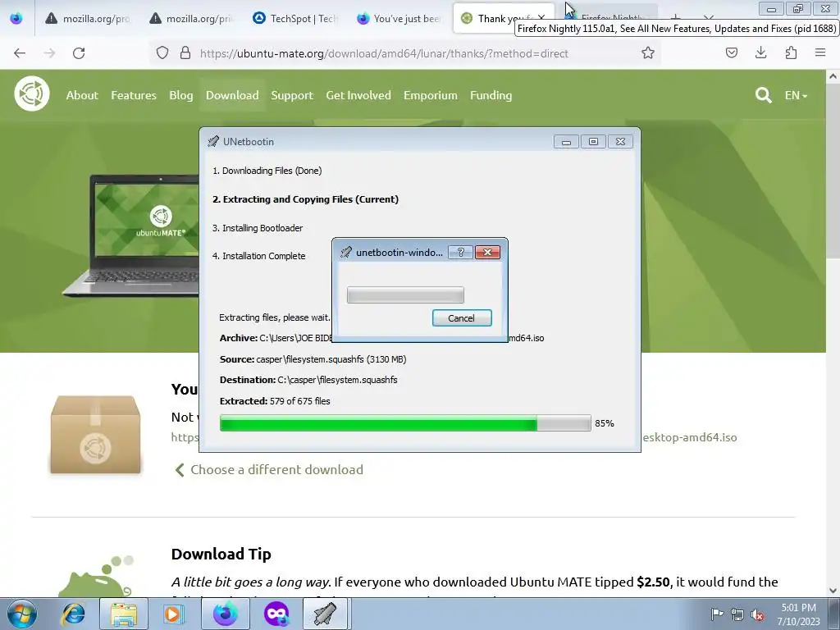Viewport: 840px width, 630px height.
Task: Open the Save to Pocket icon
Action: click(x=732, y=52)
